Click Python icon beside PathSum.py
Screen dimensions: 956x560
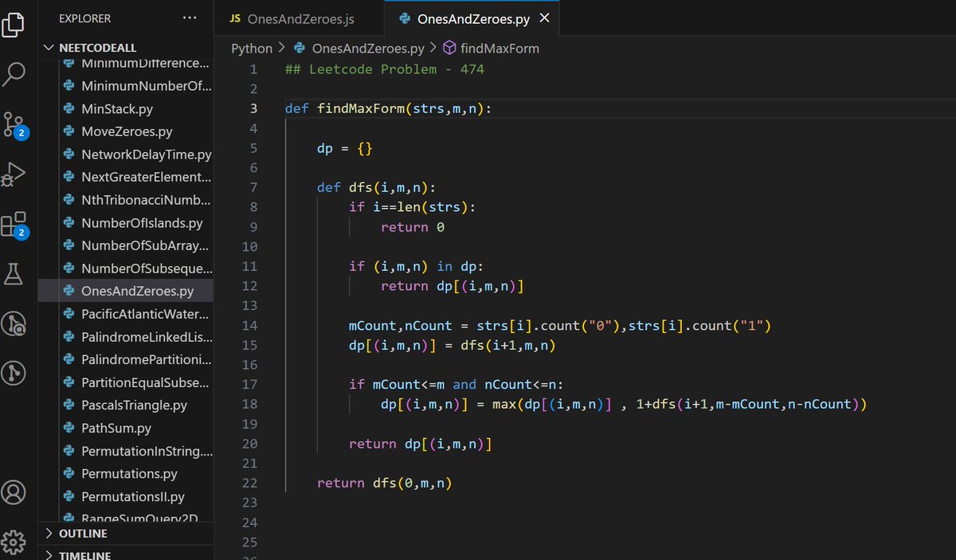pyautogui.click(x=69, y=429)
